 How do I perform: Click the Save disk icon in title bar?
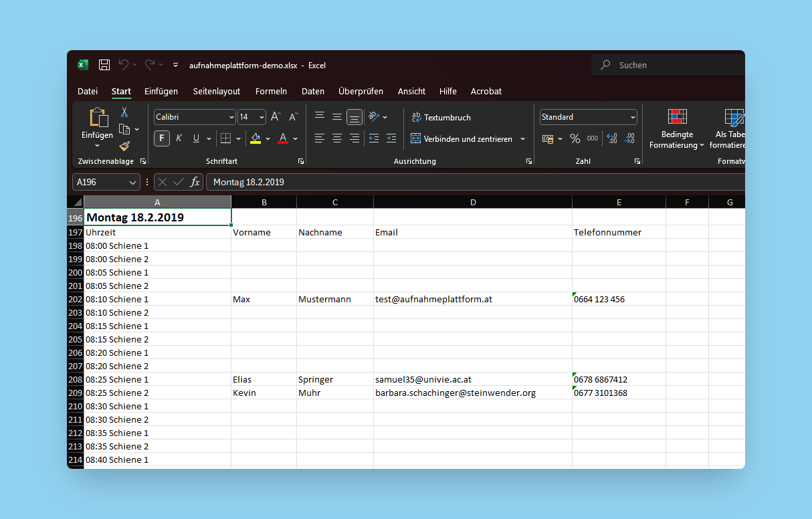104,65
